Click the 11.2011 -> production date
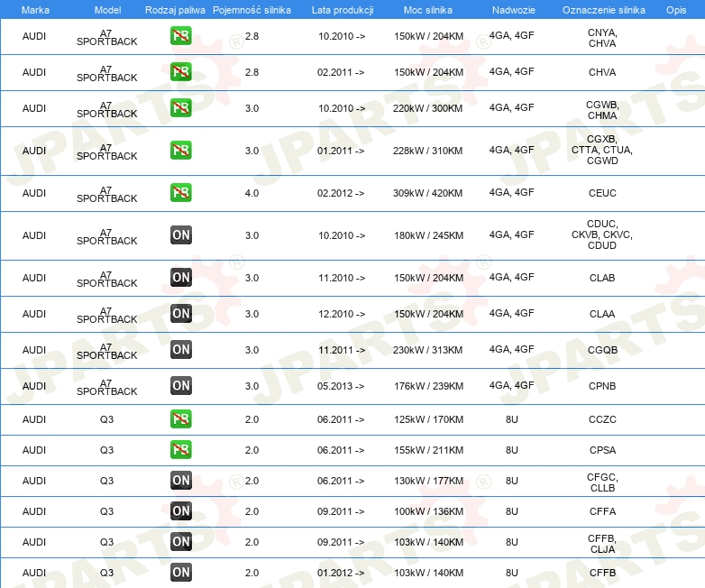The height and width of the screenshot is (588, 705). click(342, 350)
